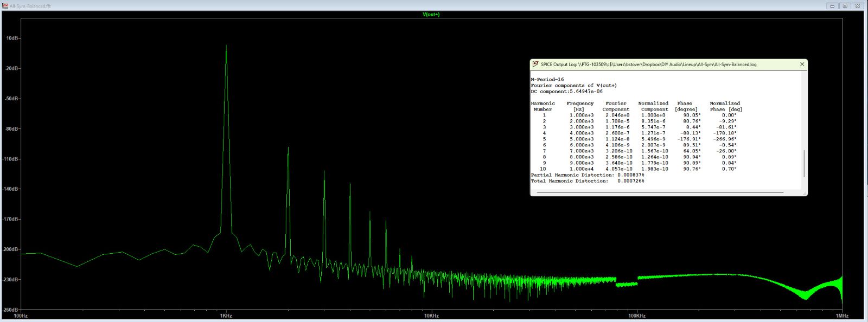Click the phase value -88.13°
Image resolution: width=868 pixels, height=322 pixels.
tap(691, 133)
